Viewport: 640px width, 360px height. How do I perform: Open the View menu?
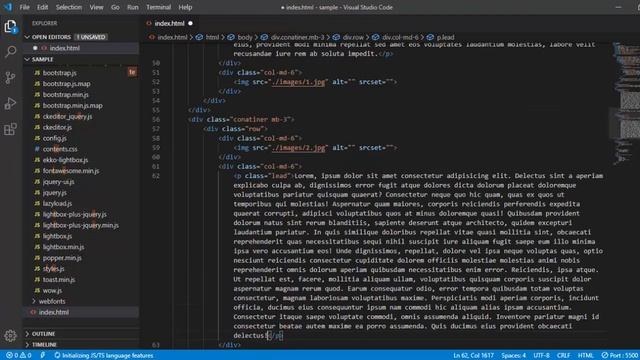pos(96,7)
